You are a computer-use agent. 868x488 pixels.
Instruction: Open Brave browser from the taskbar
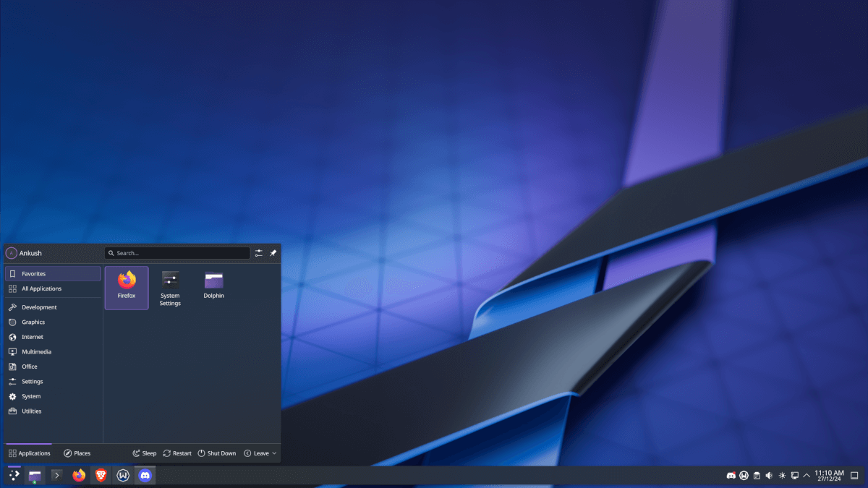pyautogui.click(x=100, y=475)
